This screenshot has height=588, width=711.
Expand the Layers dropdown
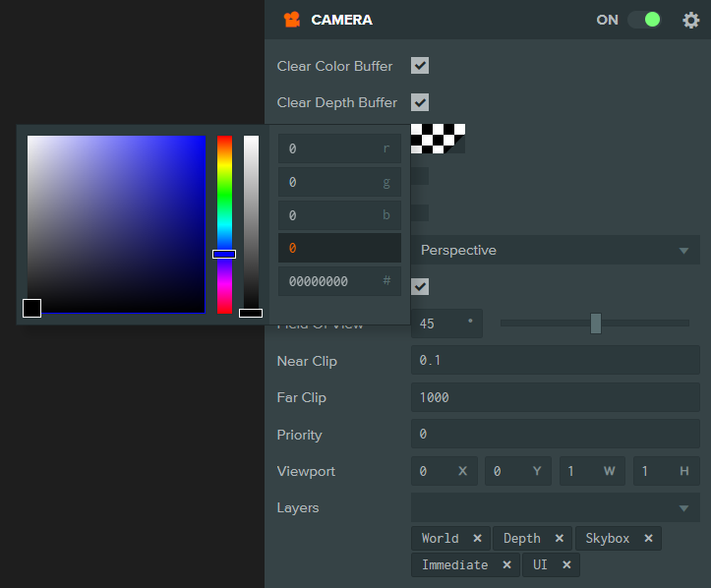click(556, 507)
